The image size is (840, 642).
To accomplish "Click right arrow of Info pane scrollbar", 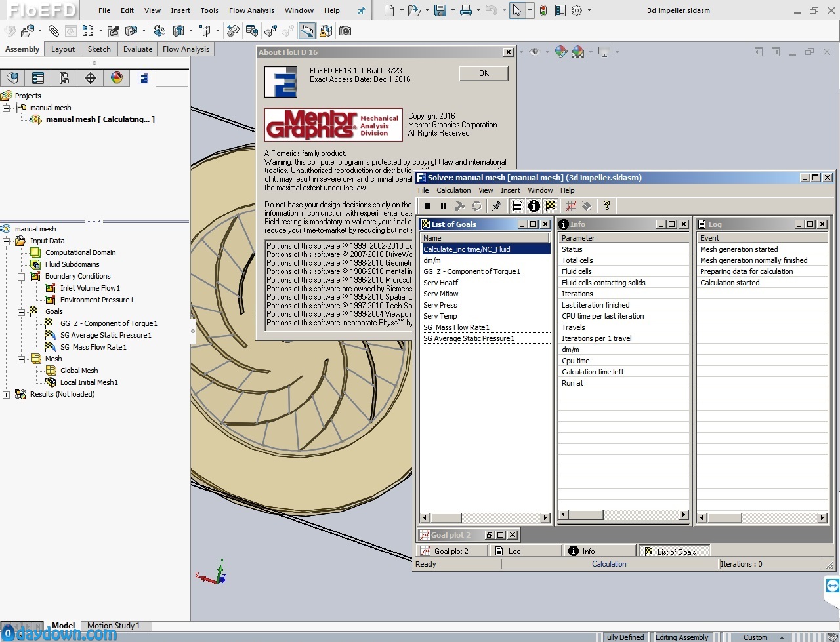I will click(x=684, y=515).
